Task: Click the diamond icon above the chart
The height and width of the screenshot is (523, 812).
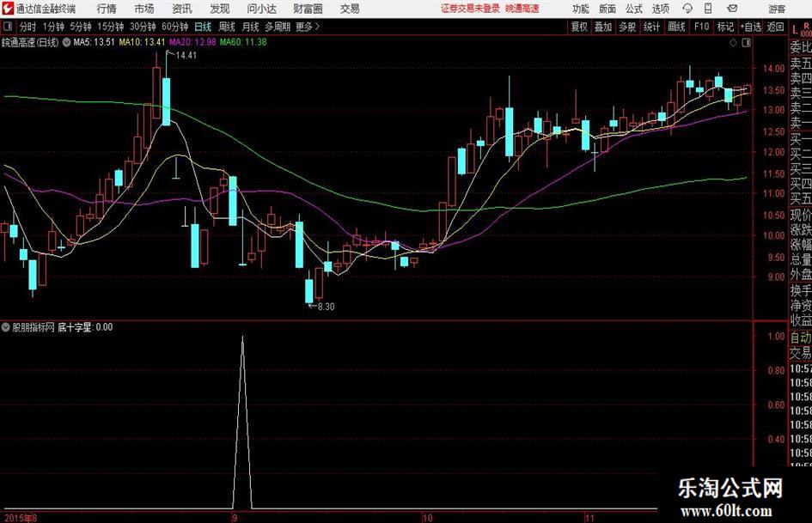Action: point(733,43)
